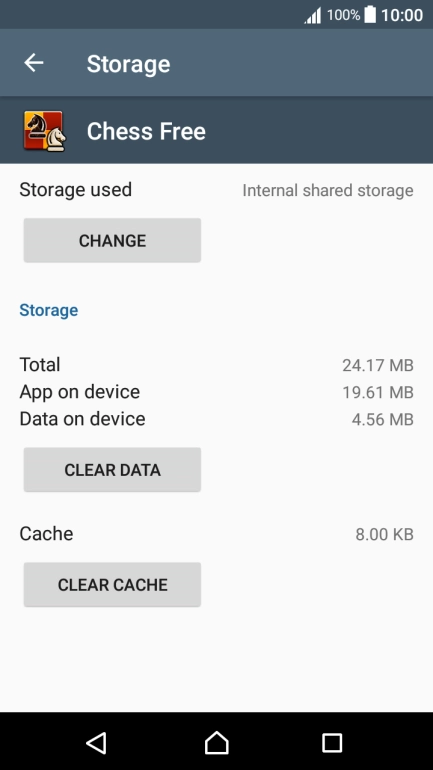Tap the back arrow in Storage header
This screenshot has height=770, width=433.
click(34, 63)
